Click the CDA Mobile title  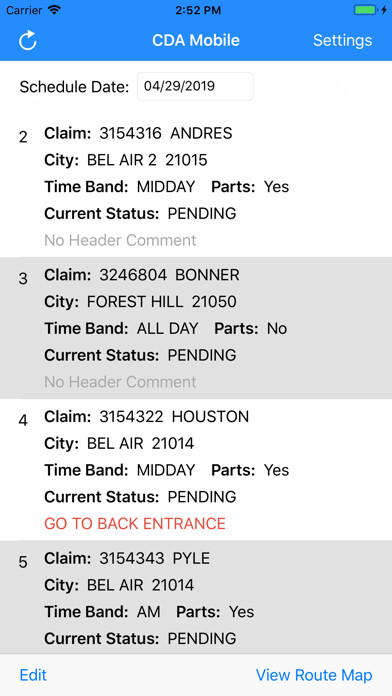[196, 40]
